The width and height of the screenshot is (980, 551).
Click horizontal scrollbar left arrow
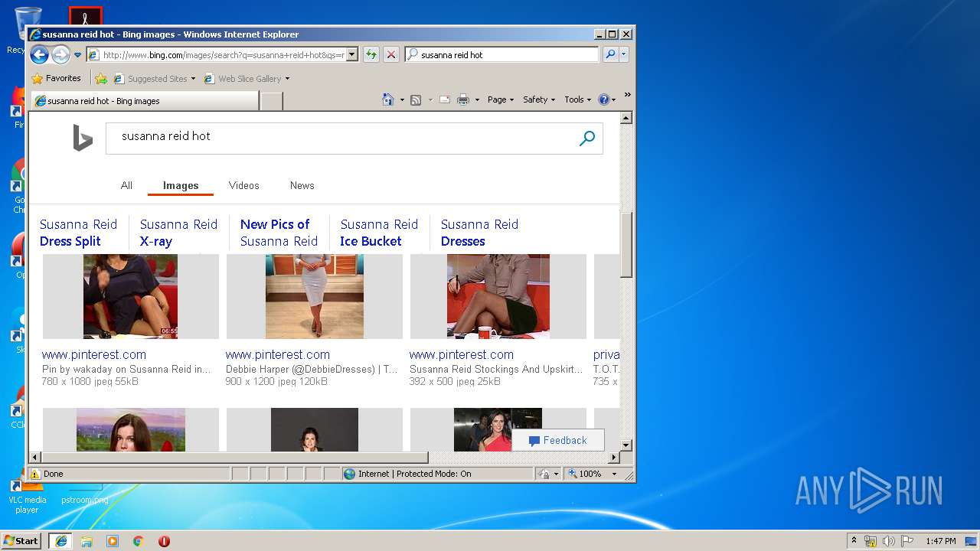click(34, 457)
